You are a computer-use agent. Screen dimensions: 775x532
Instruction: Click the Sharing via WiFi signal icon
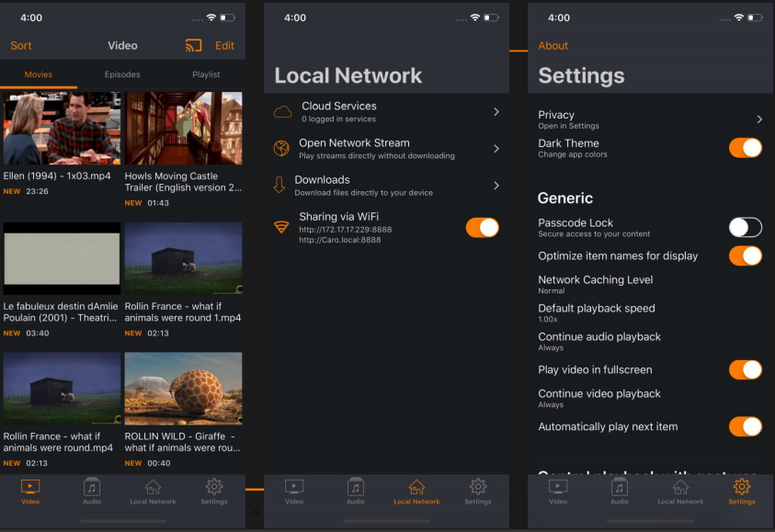281,227
